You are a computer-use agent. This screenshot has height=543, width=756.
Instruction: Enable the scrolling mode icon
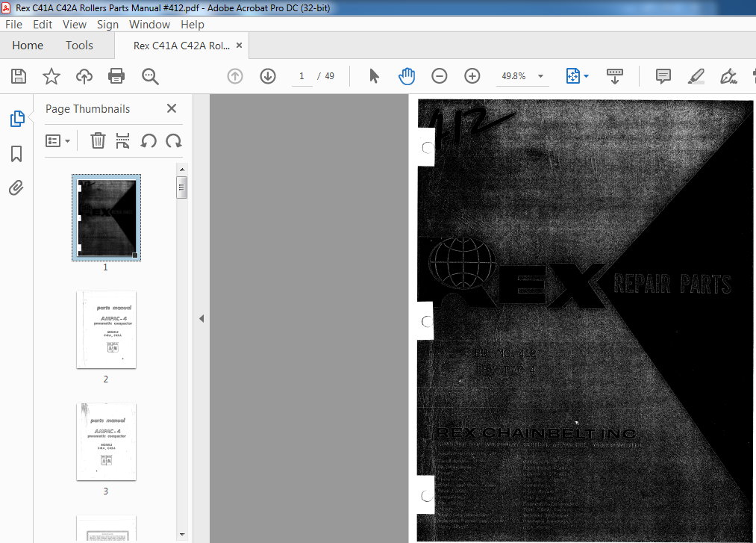614,76
